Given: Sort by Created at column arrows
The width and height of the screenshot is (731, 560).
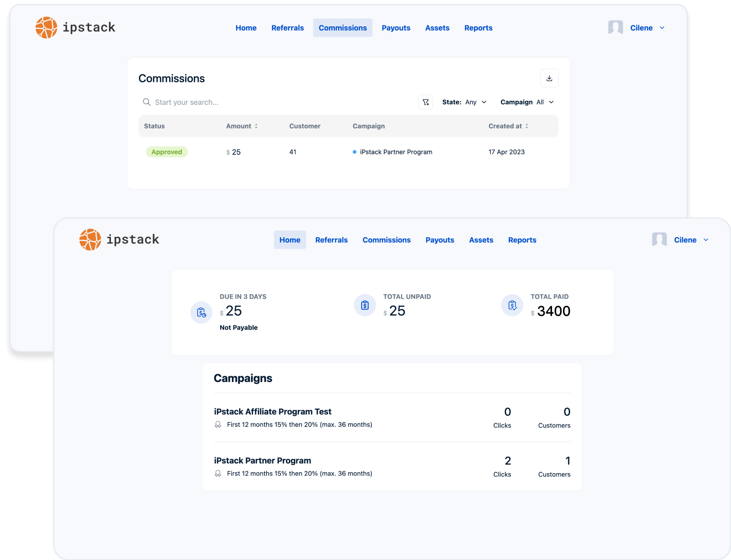Looking at the screenshot, I should (x=527, y=126).
